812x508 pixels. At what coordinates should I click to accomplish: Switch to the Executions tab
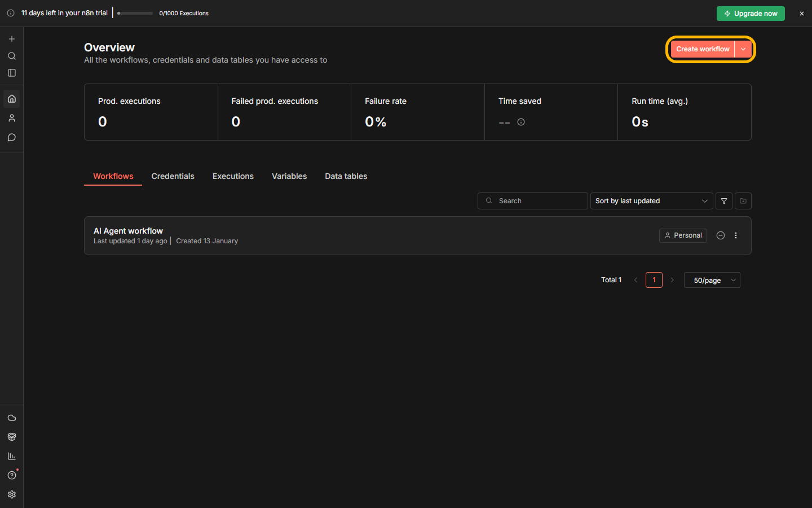coord(233,176)
